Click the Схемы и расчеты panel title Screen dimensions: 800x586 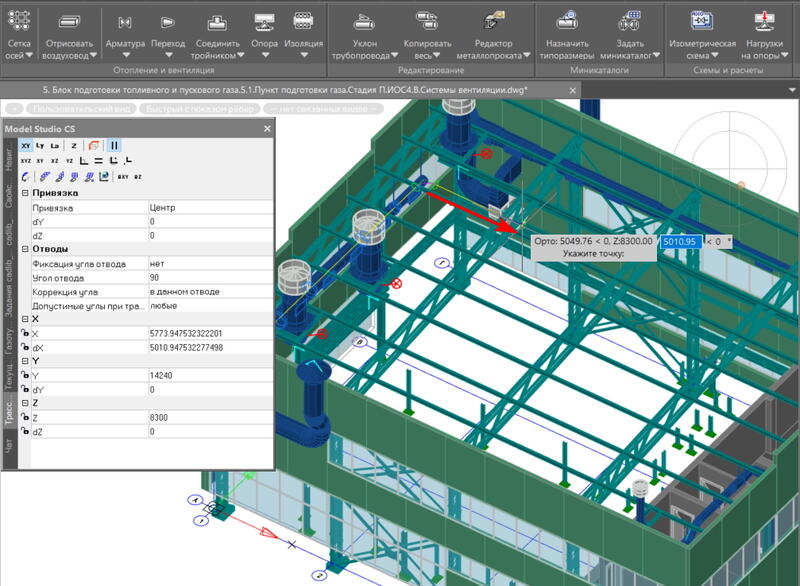point(728,70)
